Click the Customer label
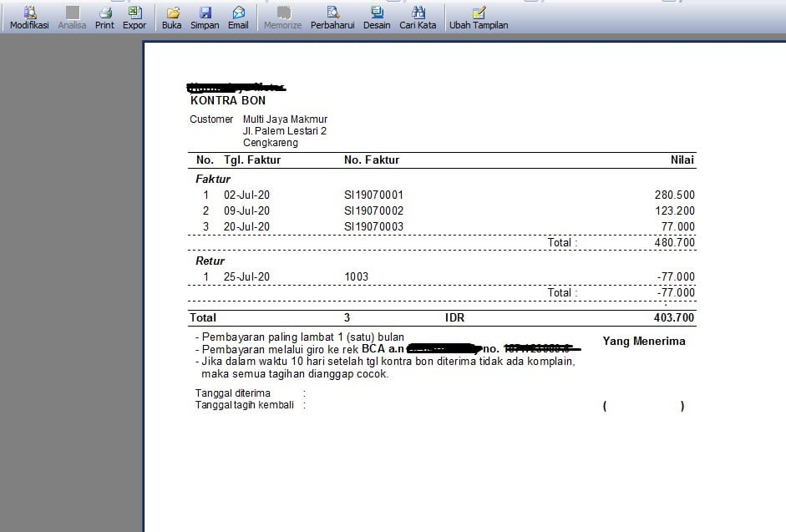This screenshot has width=786, height=532. tap(211, 119)
